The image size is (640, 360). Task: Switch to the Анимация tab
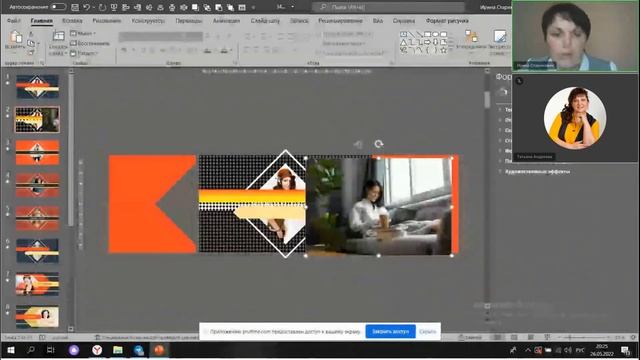click(x=227, y=21)
